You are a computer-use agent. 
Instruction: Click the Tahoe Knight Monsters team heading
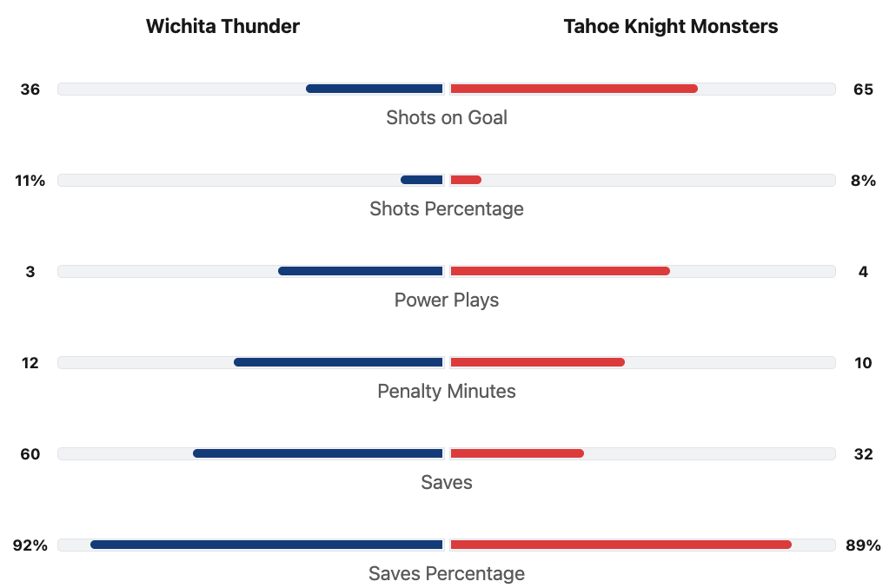[670, 26]
